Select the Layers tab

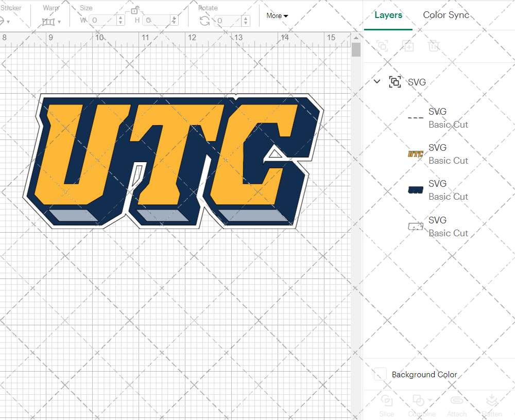(x=388, y=15)
